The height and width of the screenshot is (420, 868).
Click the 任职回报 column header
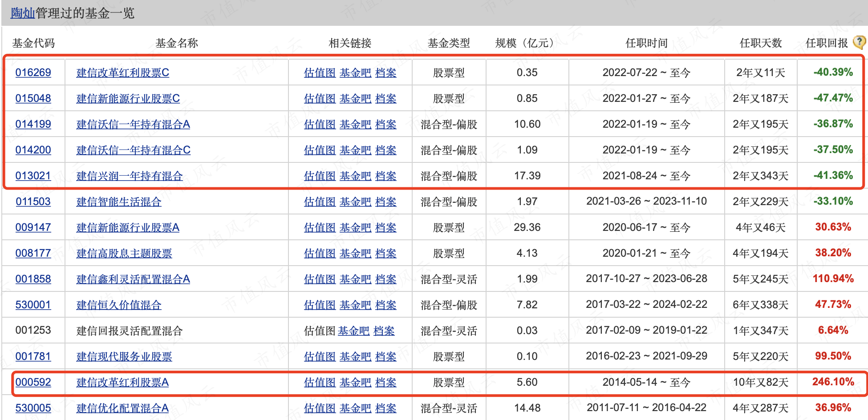[x=827, y=43]
